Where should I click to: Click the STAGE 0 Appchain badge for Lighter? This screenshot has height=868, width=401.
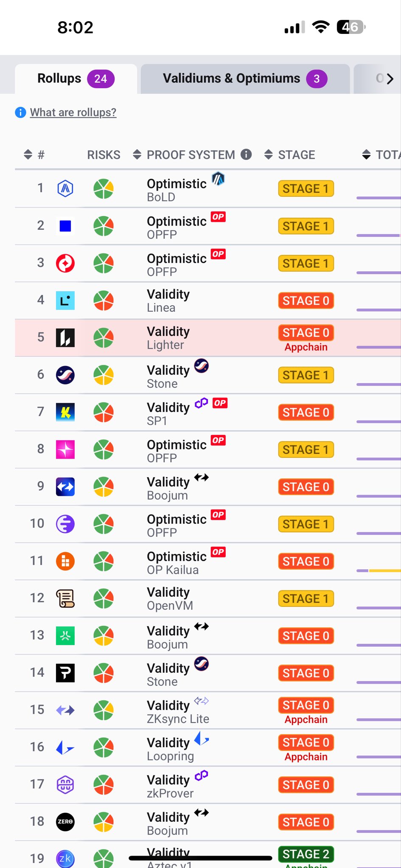tap(306, 334)
